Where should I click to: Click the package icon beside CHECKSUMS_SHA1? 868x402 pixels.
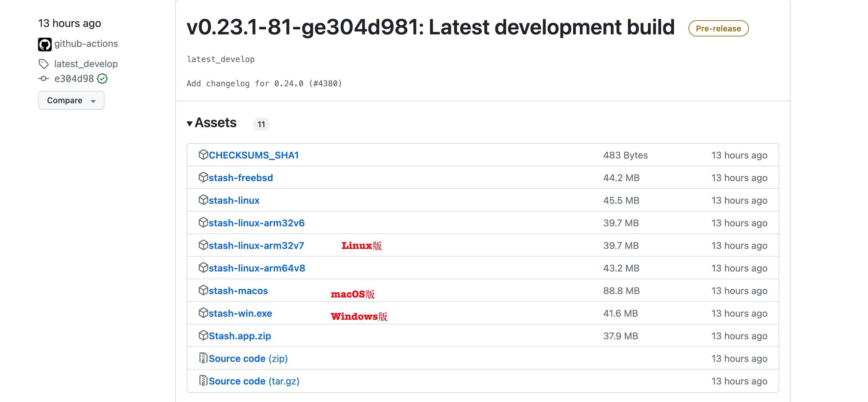[x=203, y=154]
